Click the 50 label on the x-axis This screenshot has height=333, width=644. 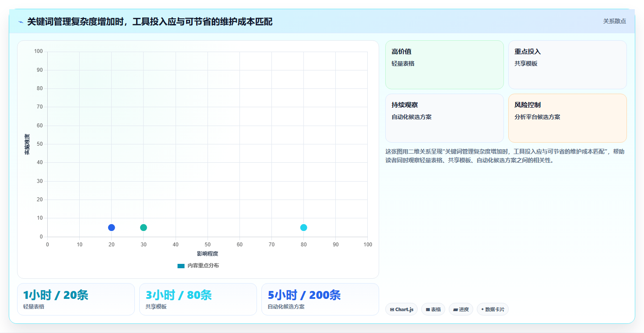pyautogui.click(x=208, y=245)
